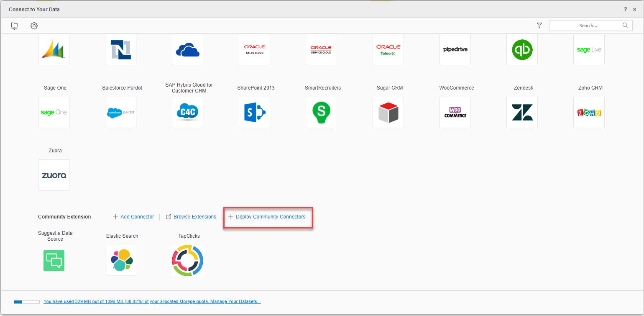Open the SharePoint 2013 connector
644x316 pixels.
coord(254,112)
